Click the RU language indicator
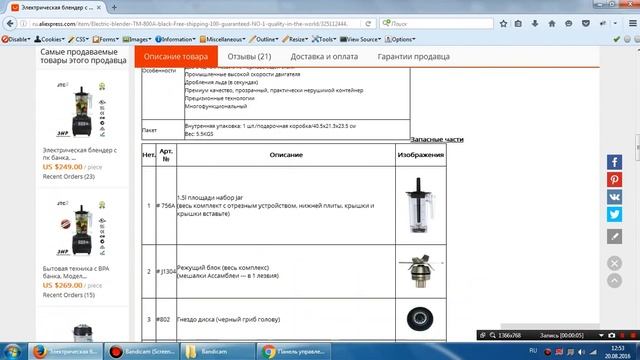 [533, 351]
